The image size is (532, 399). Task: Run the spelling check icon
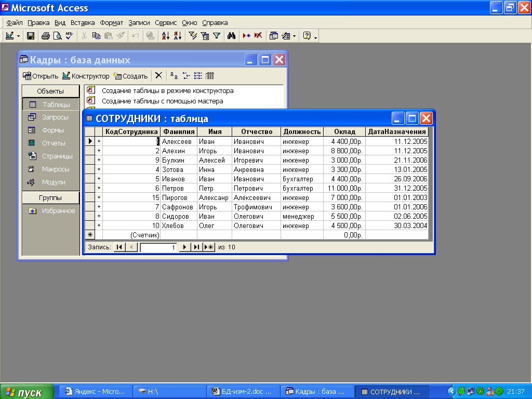tap(70, 36)
